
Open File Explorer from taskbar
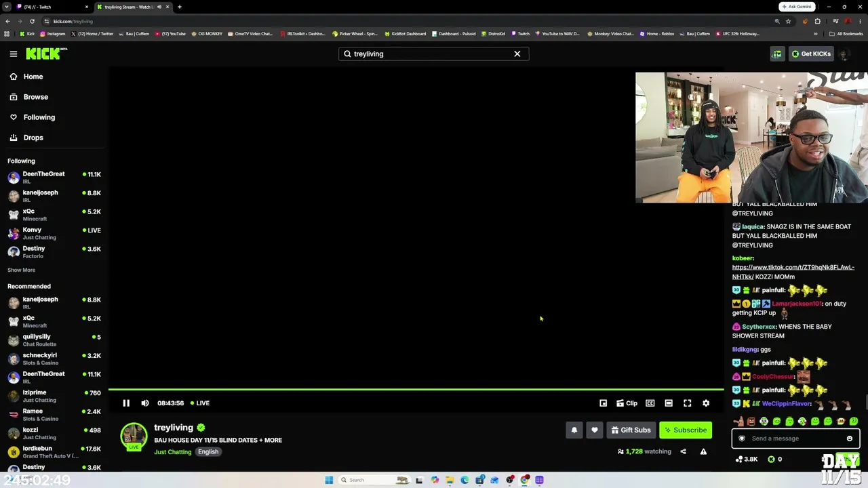click(x=450, y=480)
